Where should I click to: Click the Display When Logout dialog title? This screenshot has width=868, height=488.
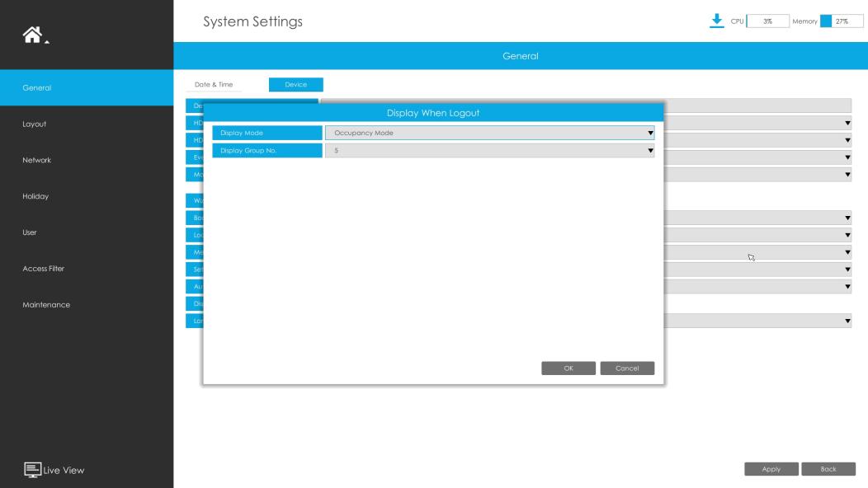tap(433, 113)
